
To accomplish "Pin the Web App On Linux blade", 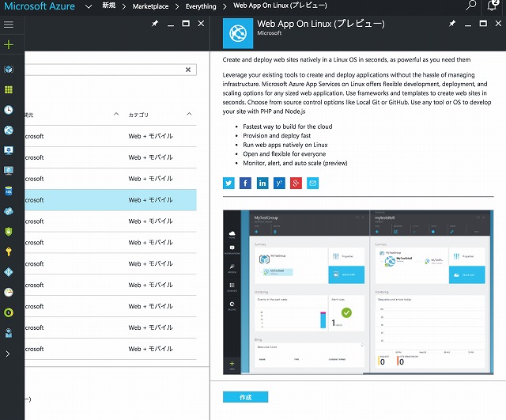I will tap(452, 23).
